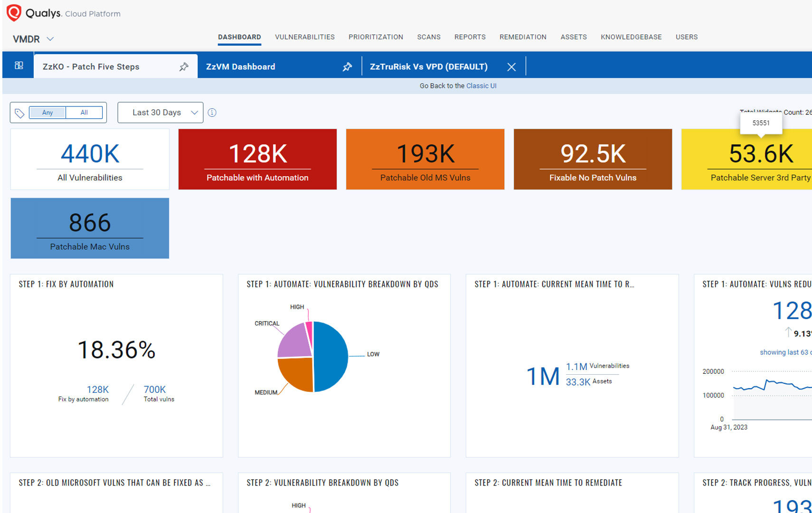This screenshot has width=812, height=513.
Task: Go to the Prioritization menu
Action: 376,37
